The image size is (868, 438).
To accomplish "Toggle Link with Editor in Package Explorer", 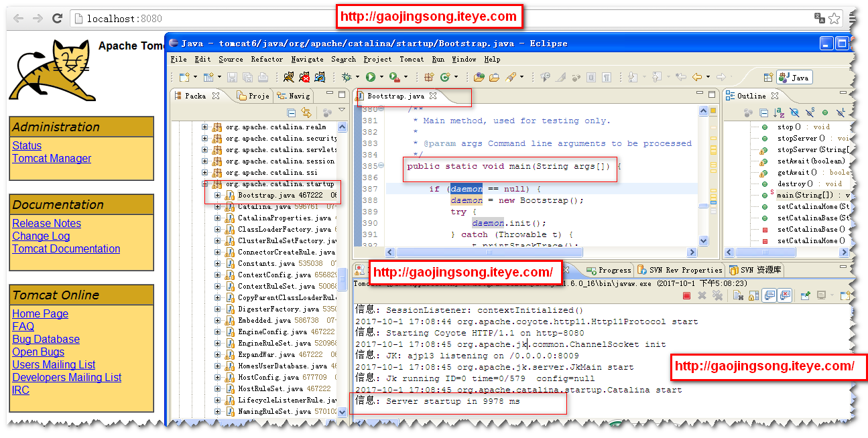I will click(x=306, y=113).
